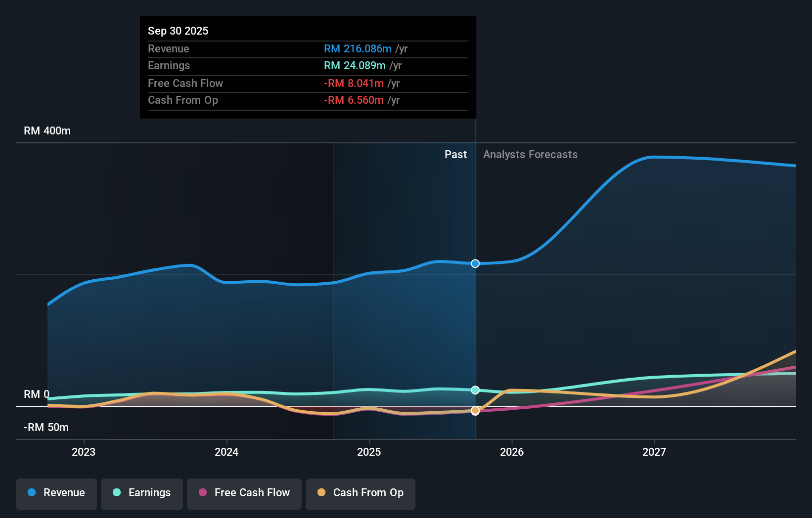
Task: Click the highlighted blue Revenue value RM 216.086m
Action: click(x=358, y=48)
